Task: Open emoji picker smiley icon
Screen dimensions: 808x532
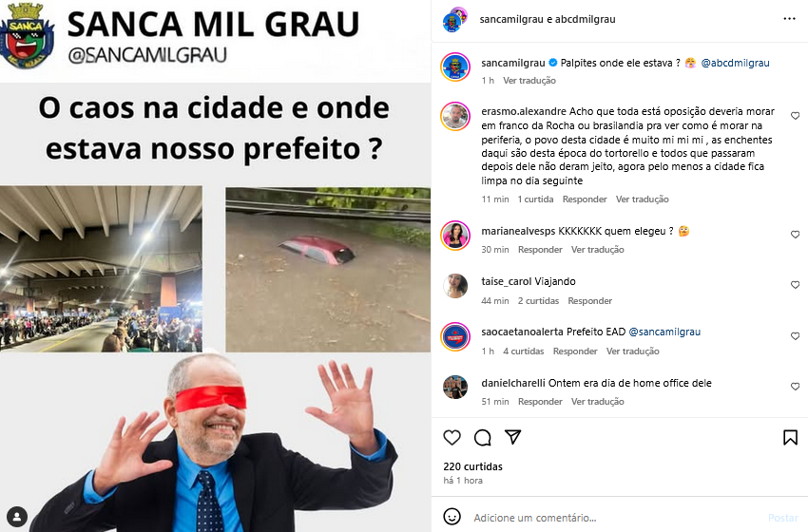Action: [x=452, y=517]
